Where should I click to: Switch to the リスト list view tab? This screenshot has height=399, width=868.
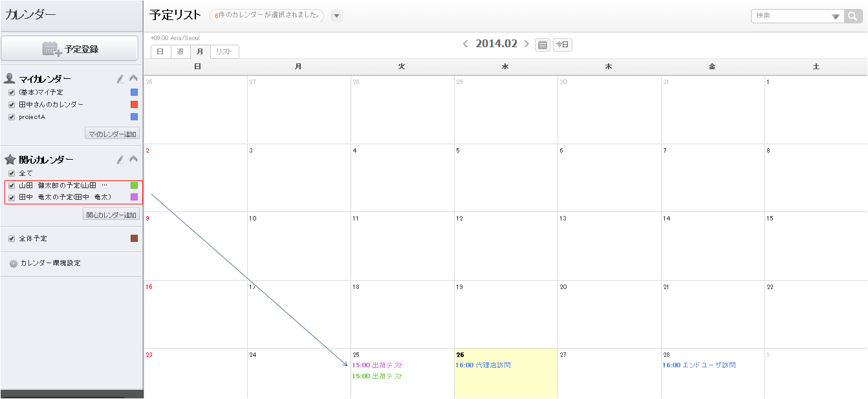click(224, 52)
